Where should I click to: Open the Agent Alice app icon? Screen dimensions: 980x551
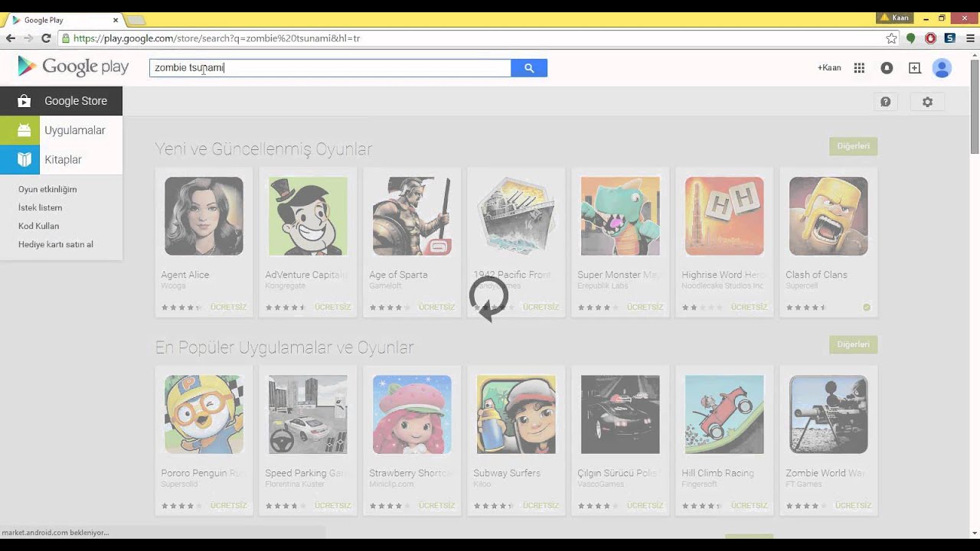(204, 217)
